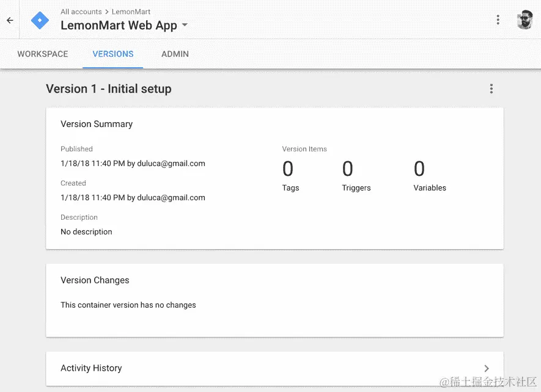The height and width of the screenshot is (392, 541).
Task: Go back using the left arrow
Action: [x=10, y=20]
